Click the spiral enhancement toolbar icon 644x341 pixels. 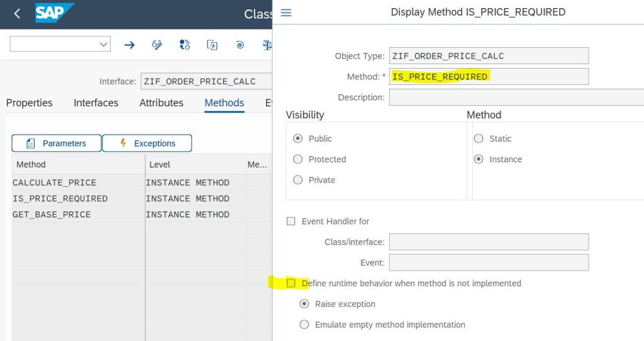click(x=240, y=45)
